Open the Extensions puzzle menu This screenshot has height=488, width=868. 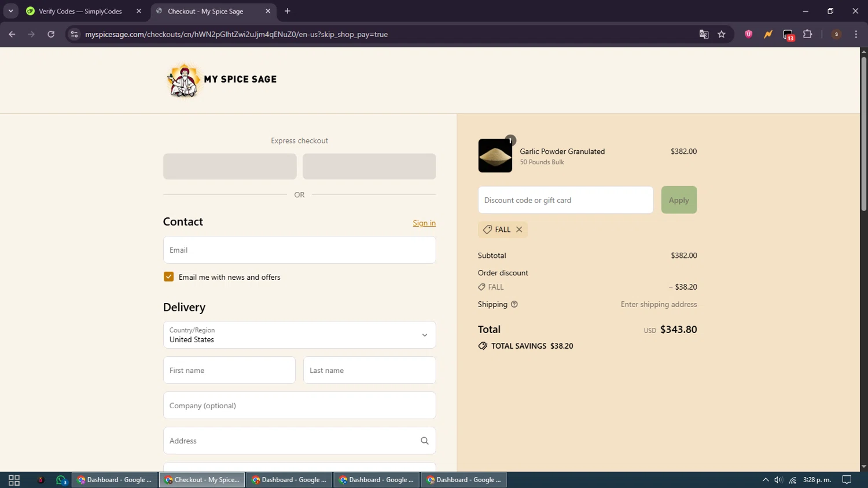click(808, 34)
